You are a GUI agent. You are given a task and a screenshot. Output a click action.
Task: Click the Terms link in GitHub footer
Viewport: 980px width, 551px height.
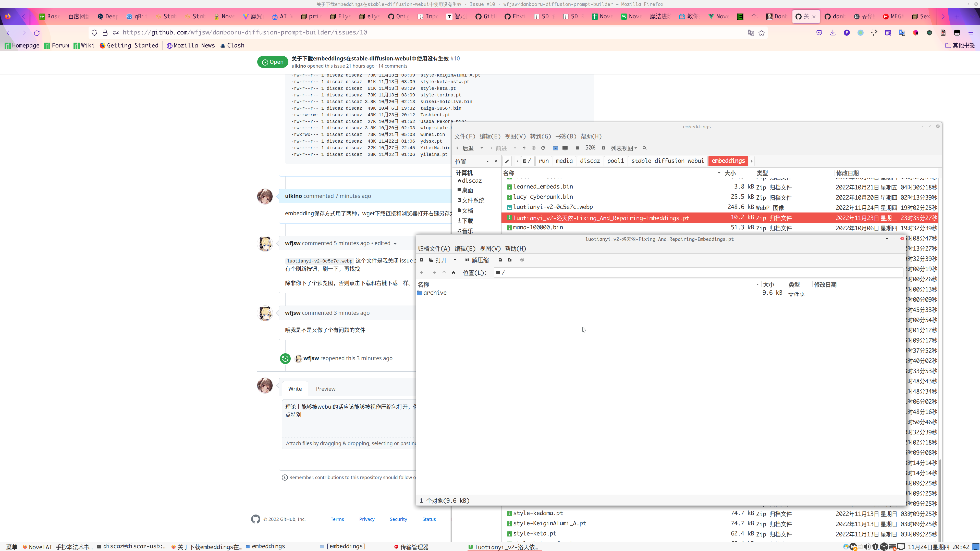(x=337, y=519)
